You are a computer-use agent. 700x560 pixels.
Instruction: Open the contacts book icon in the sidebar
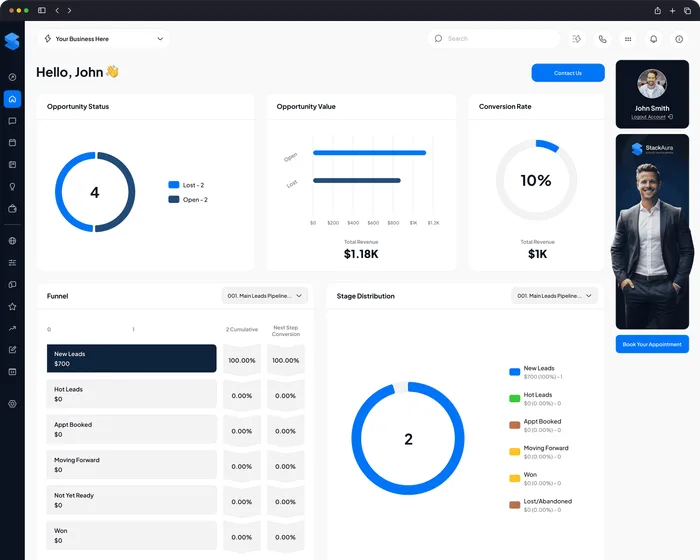coord(12,165)
